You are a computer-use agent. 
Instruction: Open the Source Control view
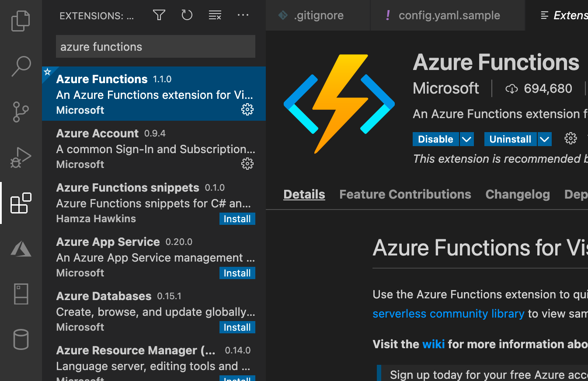click(21, 112)
